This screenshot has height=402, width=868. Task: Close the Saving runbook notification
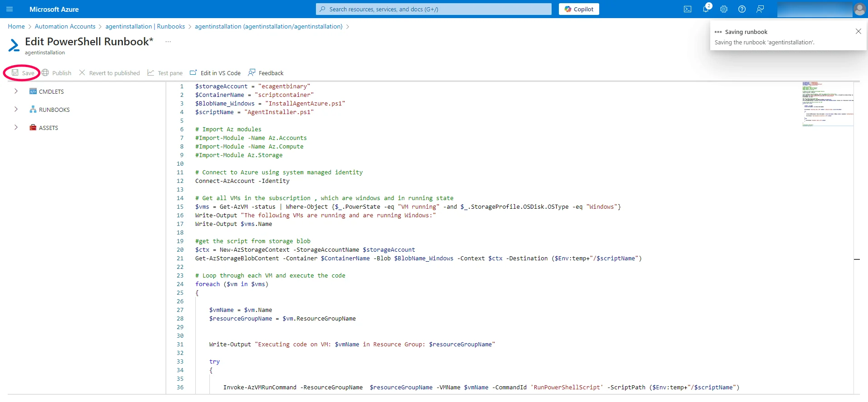pyautogui.click(x=858, y=31)
